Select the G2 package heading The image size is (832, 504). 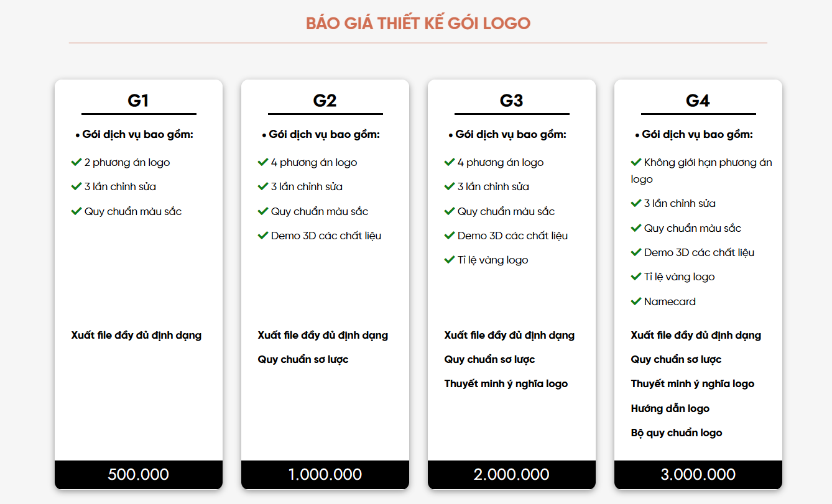(325, 101)
